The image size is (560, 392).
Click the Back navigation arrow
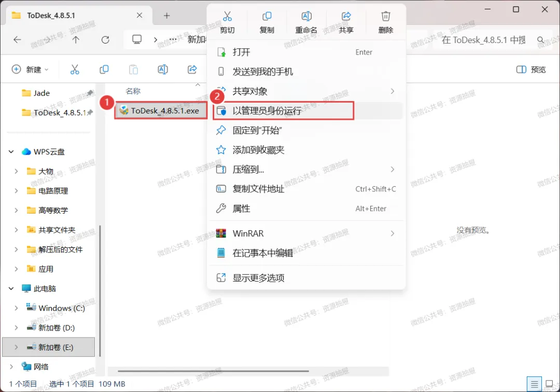17,39
